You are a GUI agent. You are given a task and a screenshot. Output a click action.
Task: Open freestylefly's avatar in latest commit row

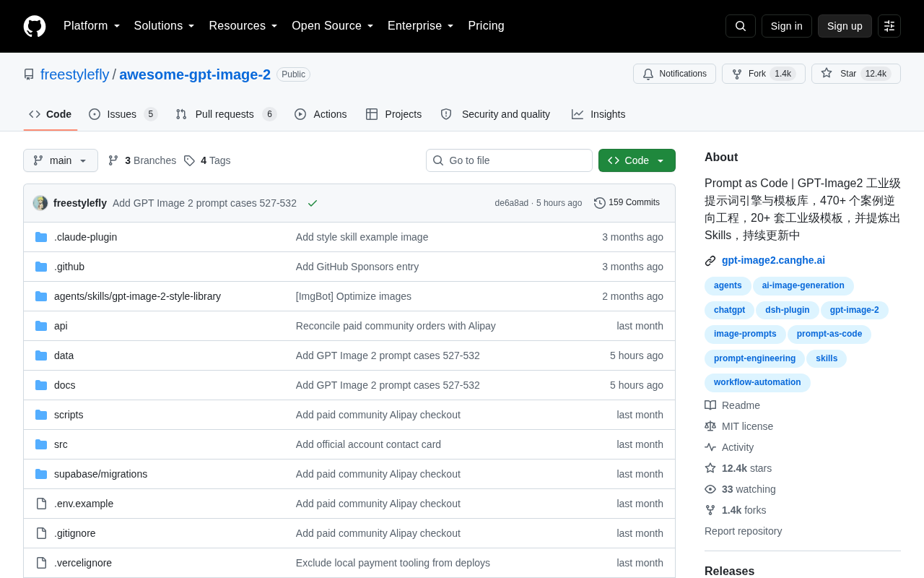(x=40, y=203)
